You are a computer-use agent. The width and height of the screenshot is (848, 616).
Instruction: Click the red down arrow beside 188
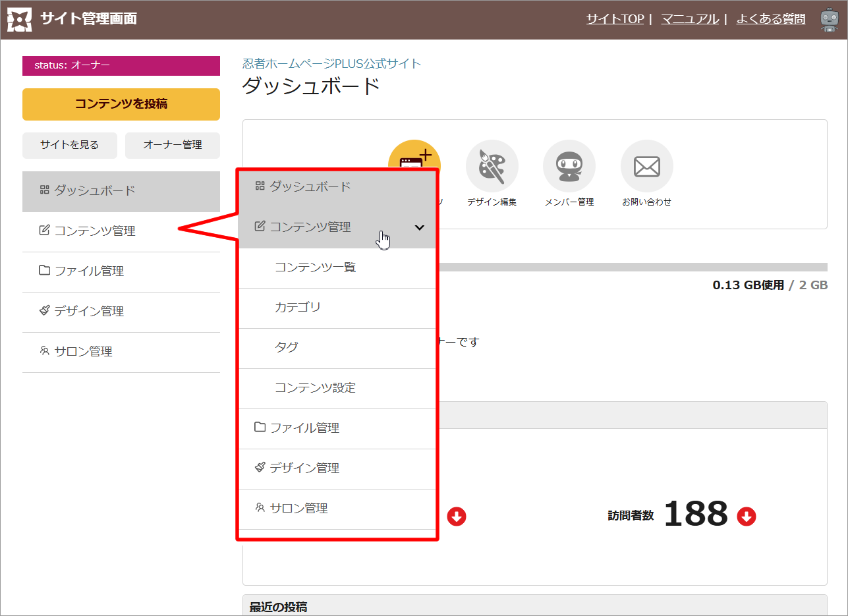click(746, 517)
